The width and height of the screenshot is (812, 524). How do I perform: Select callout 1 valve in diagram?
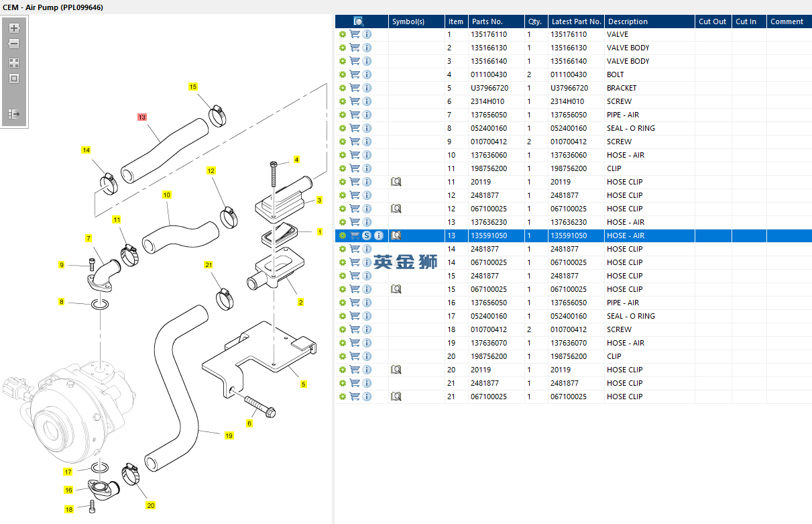(x=319, y=232)
